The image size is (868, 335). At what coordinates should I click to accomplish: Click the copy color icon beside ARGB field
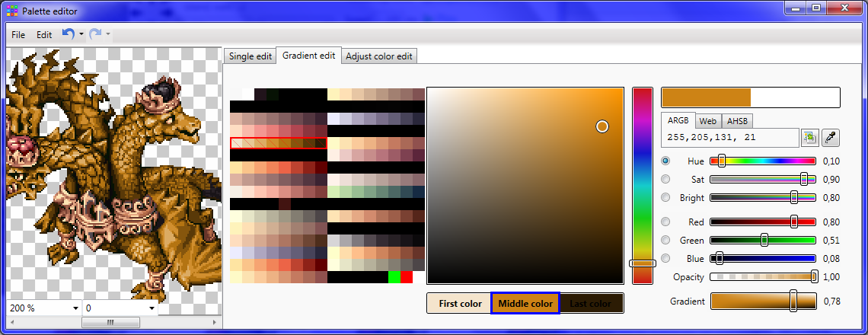click(810, 138)
